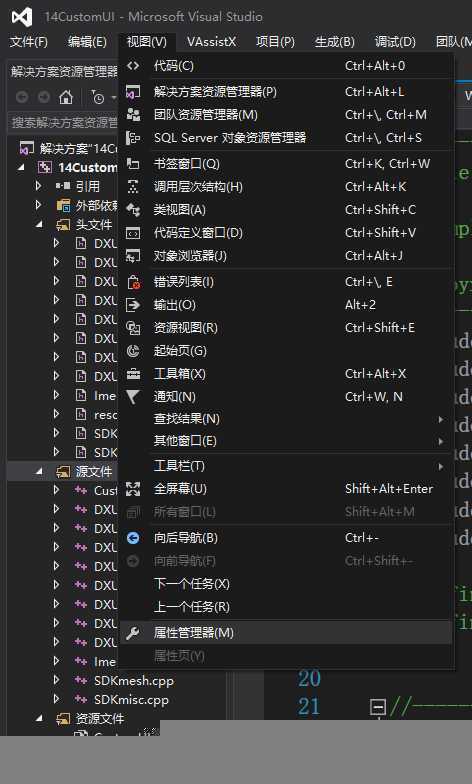Open the 项目(P) menu
Image resolution: width=472 pixels, height=784 pixels.
[276, 42]
